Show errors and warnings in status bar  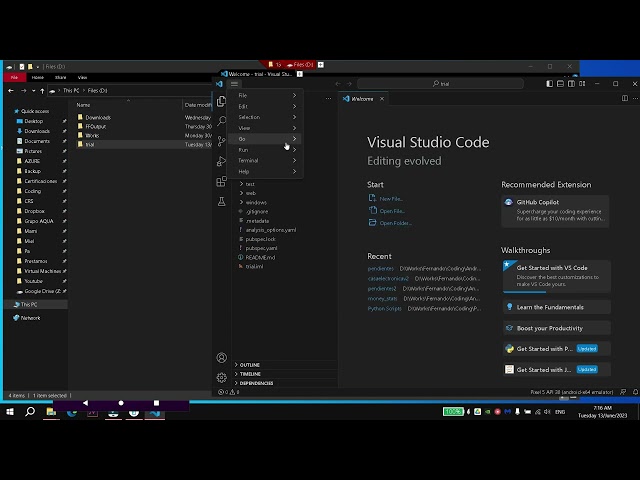click(229, 392)
